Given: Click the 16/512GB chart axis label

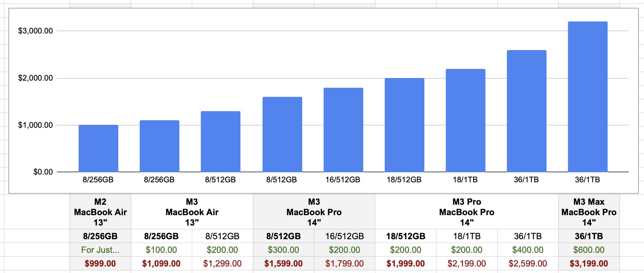Looking at the screenshot, I should (343, 180).
